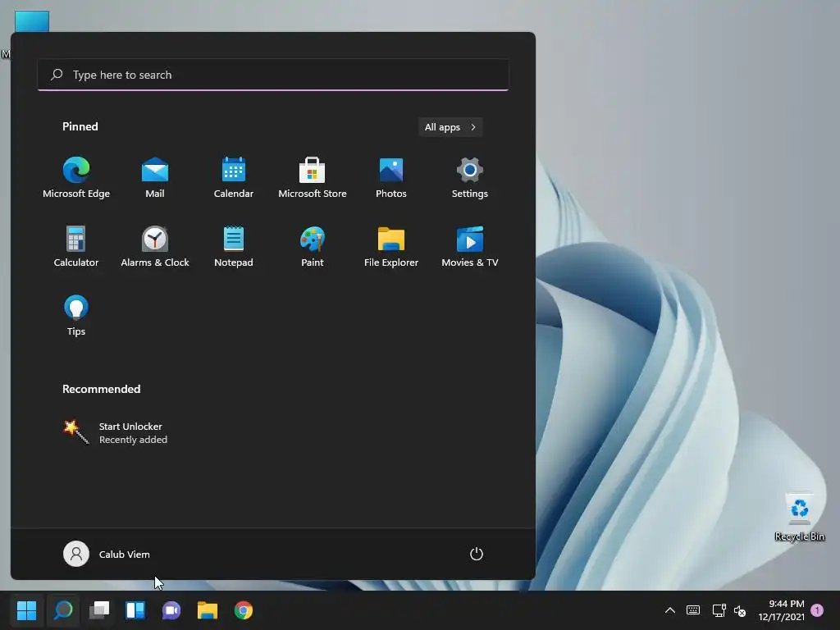
Task: Open the Widgets taskbar icon
Action: coord(135,610)
